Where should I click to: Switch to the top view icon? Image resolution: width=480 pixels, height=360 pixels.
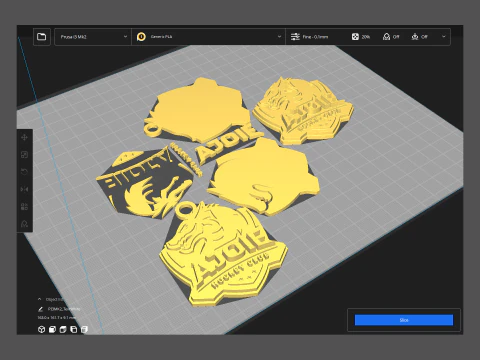click(x=63, y=330)
